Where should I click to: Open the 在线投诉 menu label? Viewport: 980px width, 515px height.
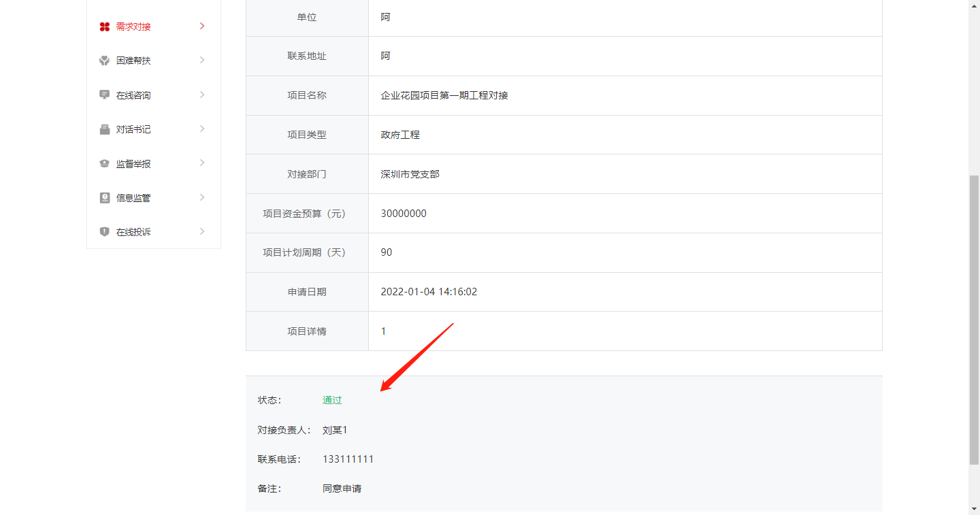133,232
